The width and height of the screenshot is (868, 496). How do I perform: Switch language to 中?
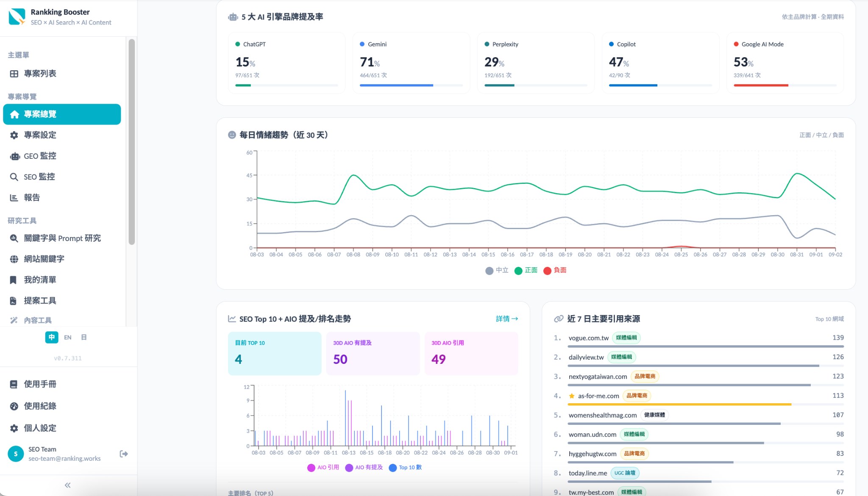[x=52, y=338]
